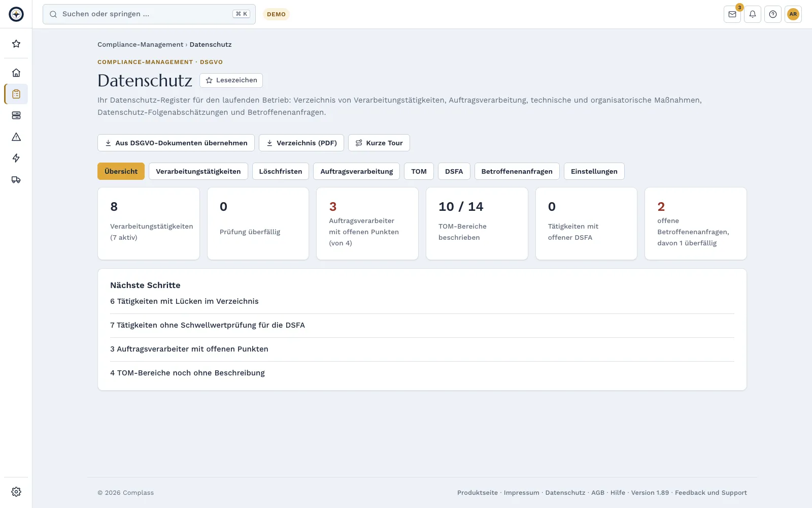Select the clipboard compliance sidebar icon
Viewport: 812px width, 508px height.
[16, 94]
